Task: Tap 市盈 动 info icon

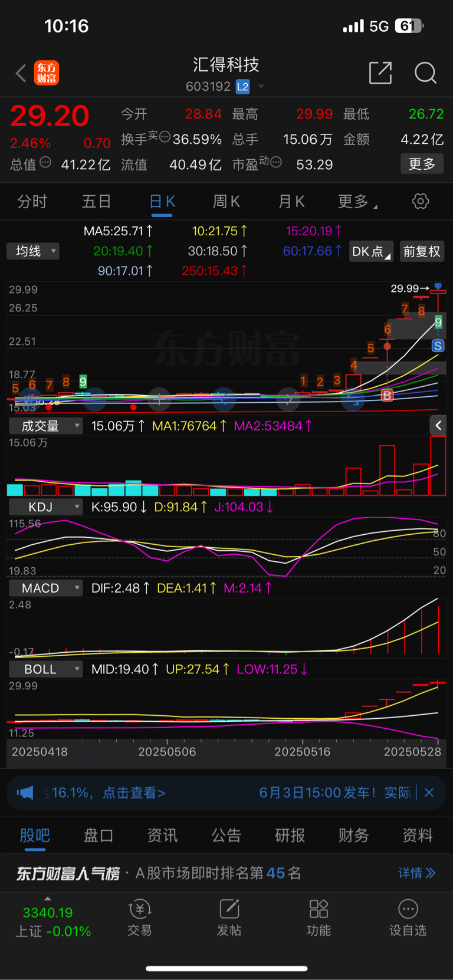Action: point(275,162)
